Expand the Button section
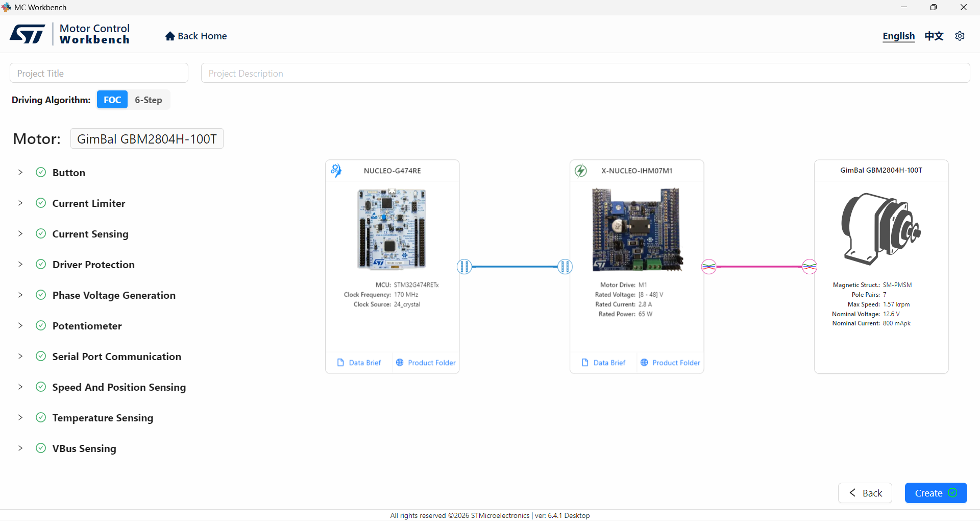This screenshot has width=980, height=521. coord(20,173)
